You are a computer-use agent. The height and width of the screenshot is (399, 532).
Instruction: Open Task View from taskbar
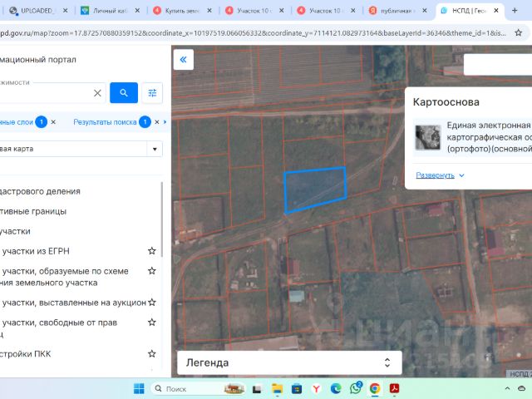pos(257,388)
